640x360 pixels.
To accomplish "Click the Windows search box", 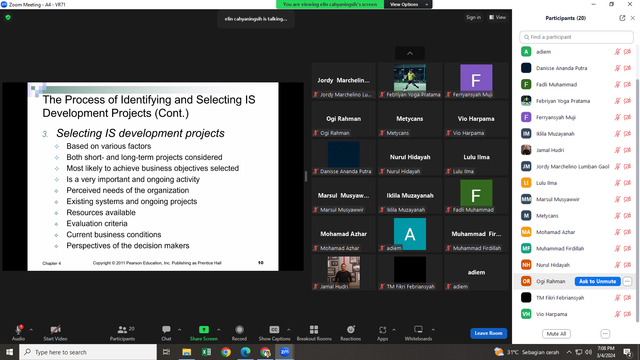I will [x=88, y=352].
